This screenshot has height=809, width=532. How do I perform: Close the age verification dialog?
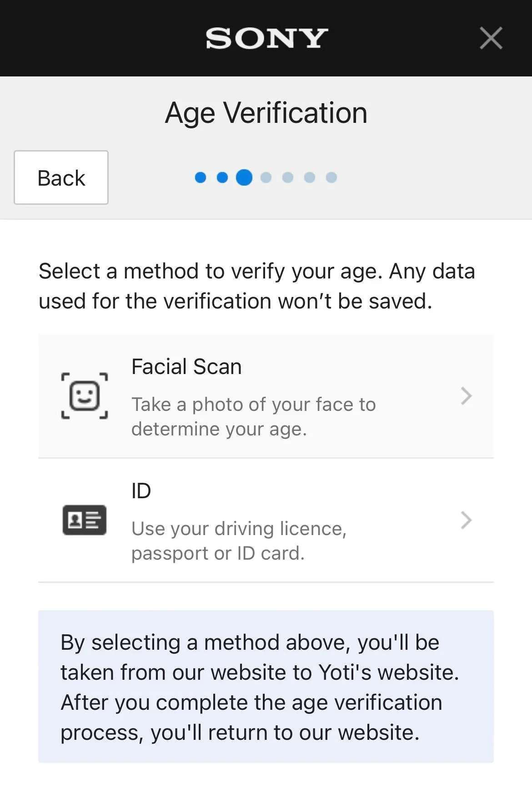[x=491, y=38]
